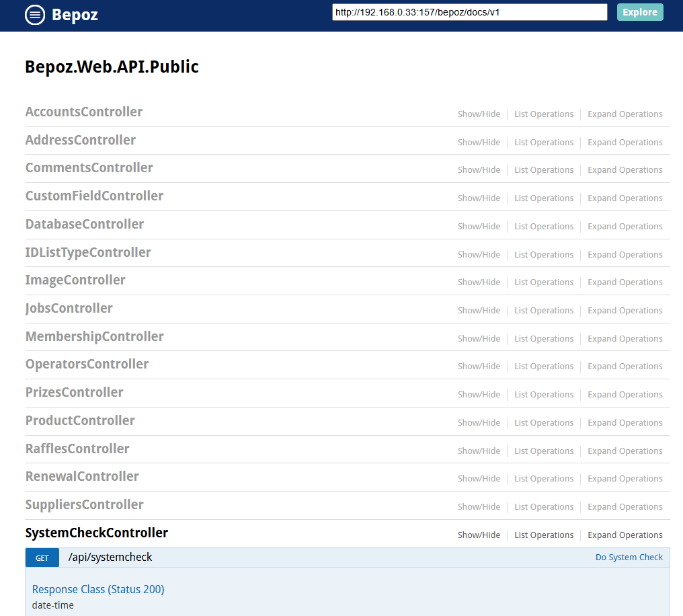Viewport: 683px width, 616px height.
Task: List Operations for AccountsController
Action: pyautogui.click(x=544, y=114)
